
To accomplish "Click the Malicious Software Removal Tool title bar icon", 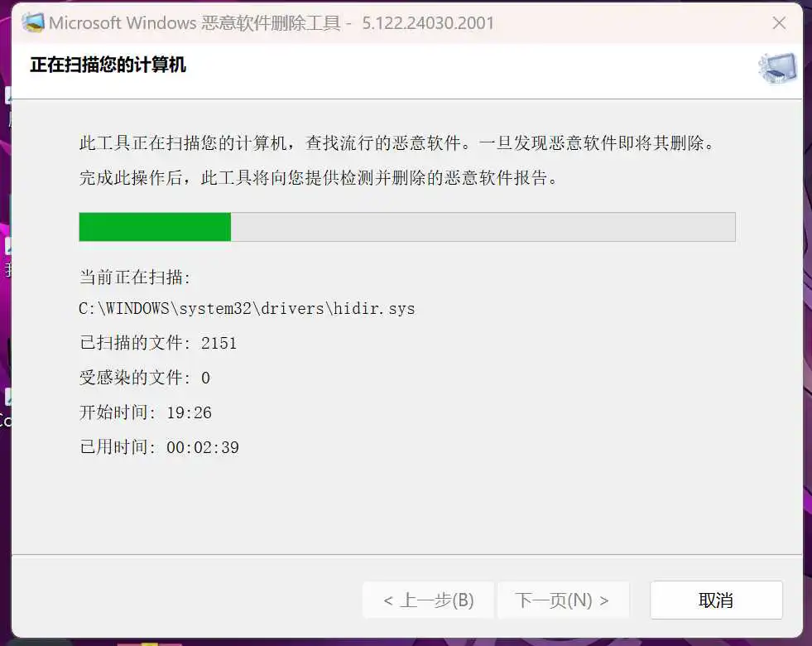I will pos(33,23).
